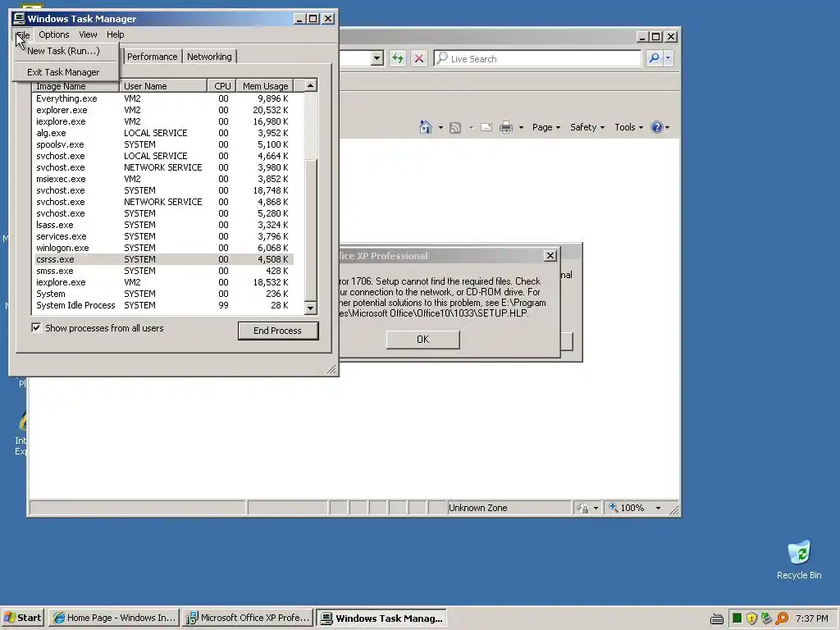Viewport: 840px width, 630px height.
Task: Open the Page dropdown menu
Action: pyautogui.click(x=546, y=127)
